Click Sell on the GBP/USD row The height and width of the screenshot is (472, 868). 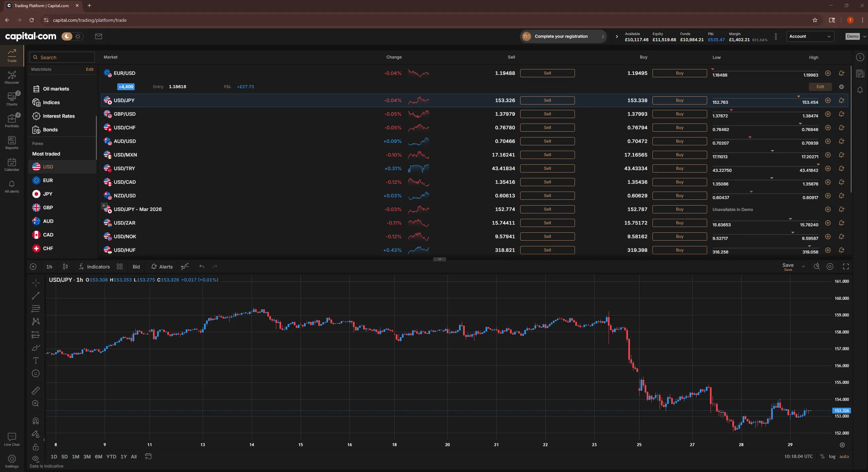click(x=547, y=114)
